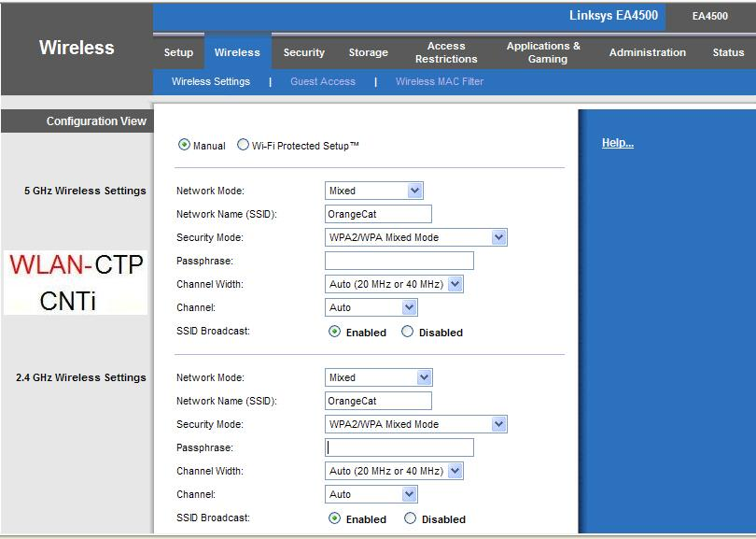The height and width of the screenshot is (539, 756).
Task: Open the Access Restrictions tab
Action: 446,52
